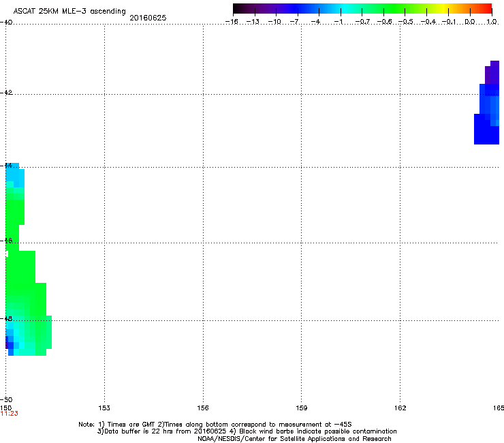The height and width of the screenshot is (443, 504).
Task: Select the date label 20160625
Action: [x=148, y=18]
